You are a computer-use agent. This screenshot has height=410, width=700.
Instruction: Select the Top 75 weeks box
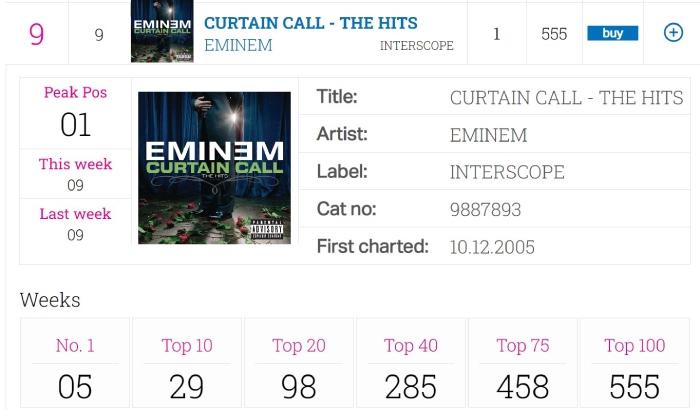(x=523, y=363)
